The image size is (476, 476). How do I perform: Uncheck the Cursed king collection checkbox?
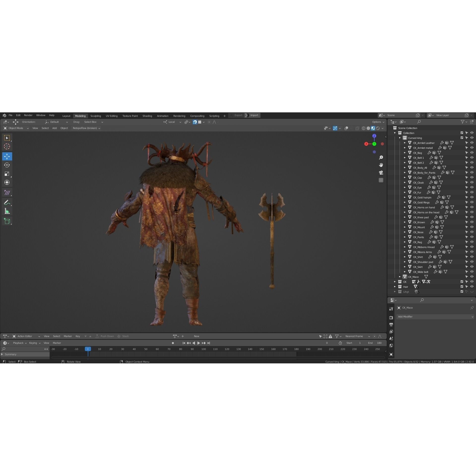tap(462, 138)
